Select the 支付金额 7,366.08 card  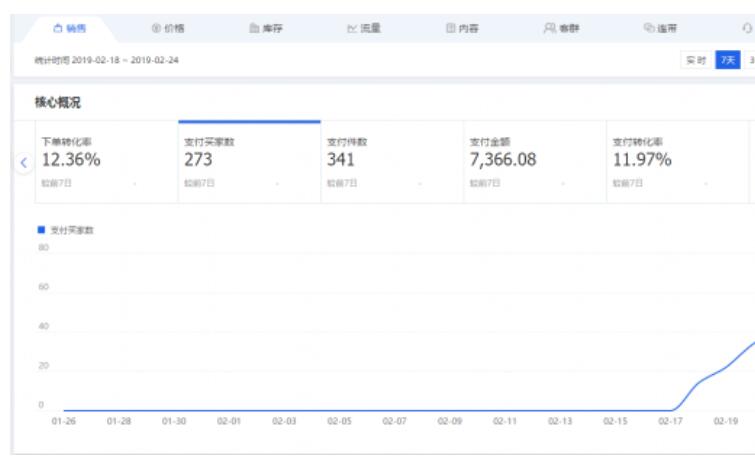point(534,162)
